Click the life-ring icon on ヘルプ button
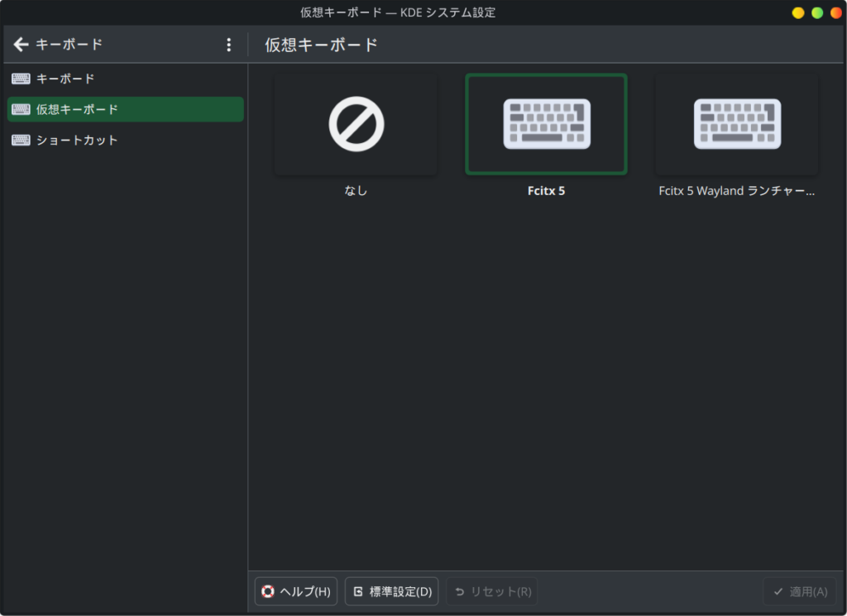Image resolution: width=847 pixels, height=616 pixels. click(x=266, y=591)
